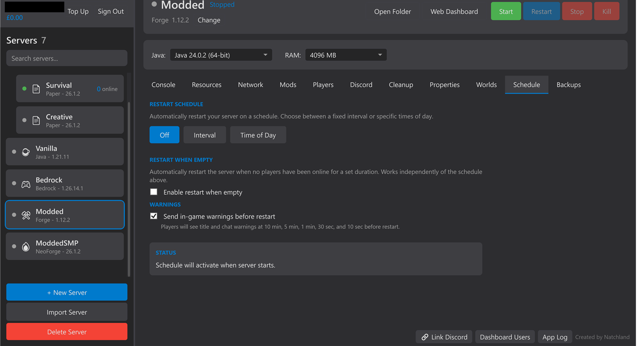Screen dimensions: 644x346
Task: Open the RAM allocation dropdown
Action: click(x=346, y=55)
